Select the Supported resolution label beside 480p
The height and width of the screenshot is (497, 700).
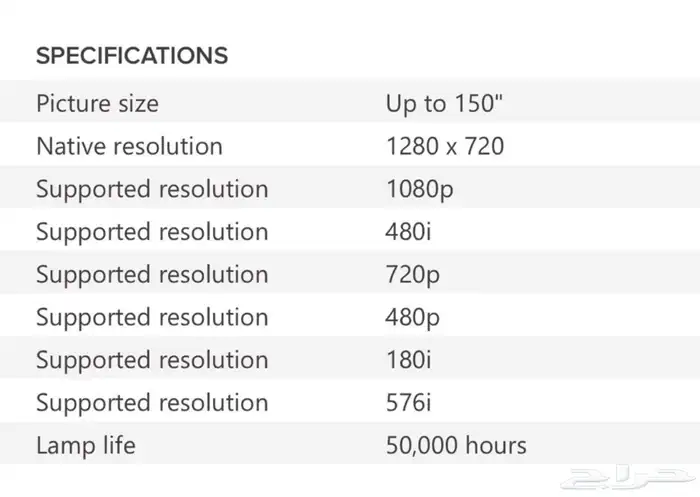pyautogui.click(x=152, y=317)
